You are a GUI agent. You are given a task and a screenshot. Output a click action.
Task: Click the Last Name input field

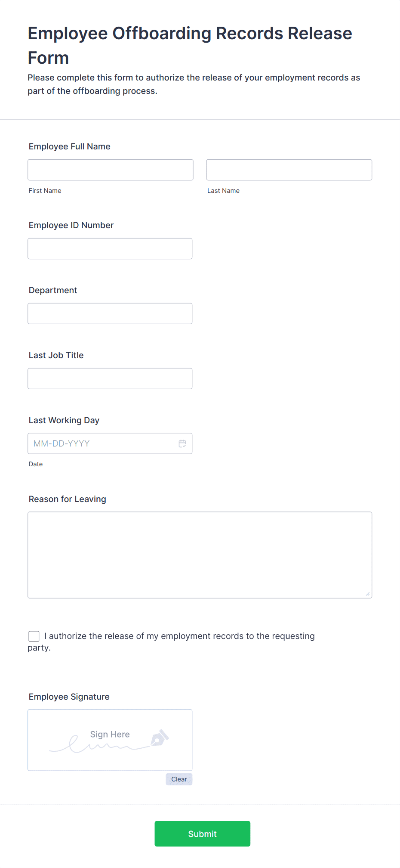click(289, 170)
